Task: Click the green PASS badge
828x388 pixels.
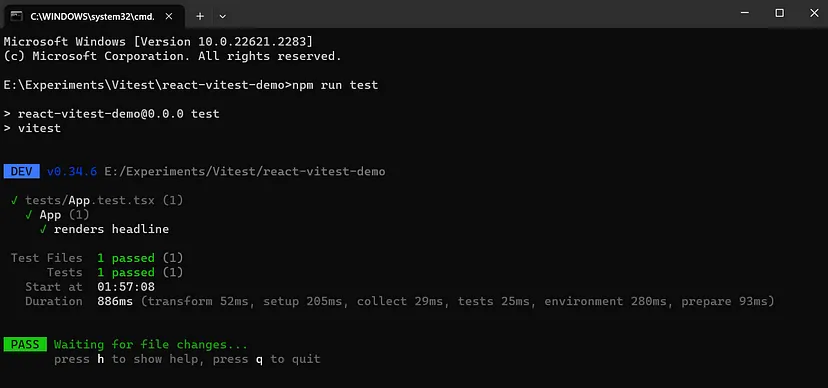Action: (25, 345)
